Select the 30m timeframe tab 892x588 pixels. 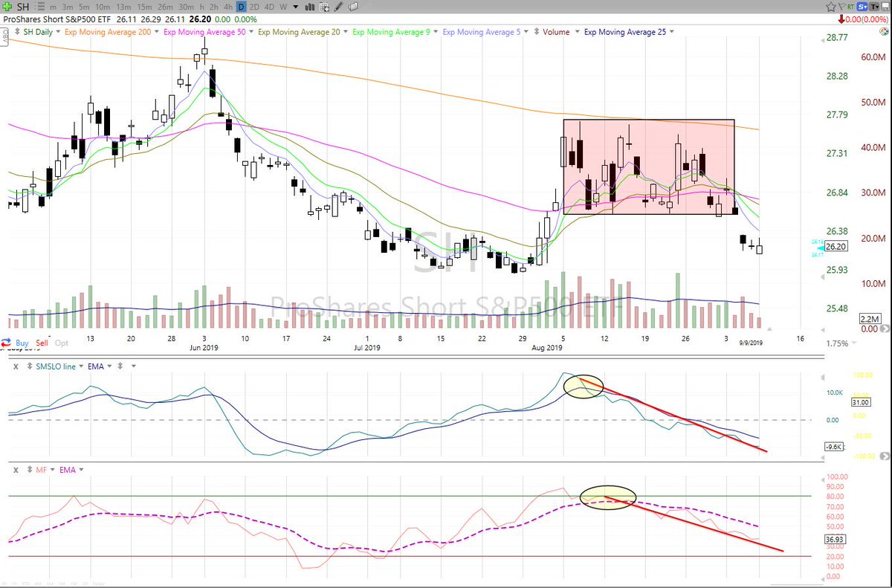click(x=187, y=7)
